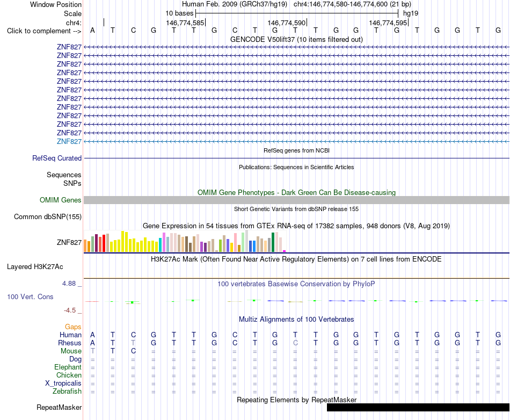This screenshot has height=420, width=510.
Task: Click the Elephant alignment row label
Action: coord(68,367)
